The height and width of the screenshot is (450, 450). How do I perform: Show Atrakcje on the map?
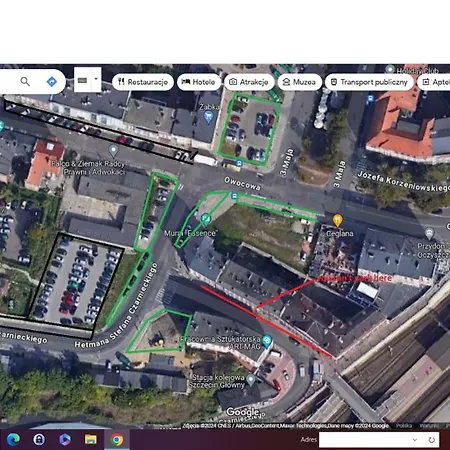(249, 82)
